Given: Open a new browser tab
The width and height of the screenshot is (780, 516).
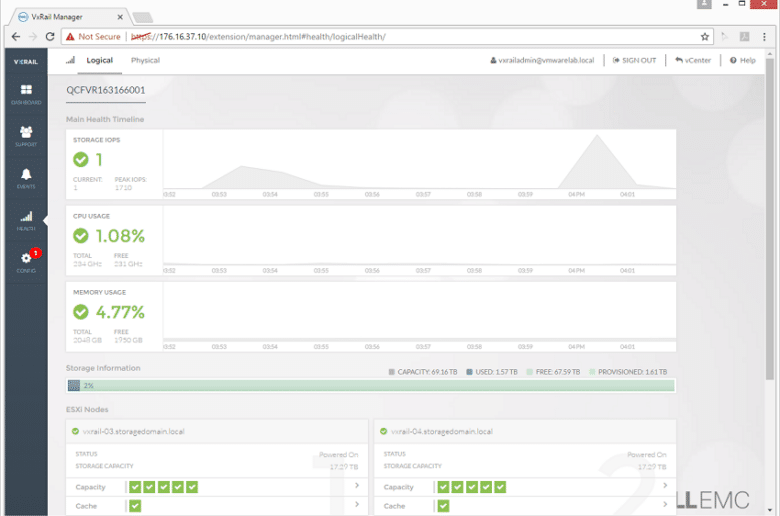Looking at the screenshot, I should tap(143, 18).
